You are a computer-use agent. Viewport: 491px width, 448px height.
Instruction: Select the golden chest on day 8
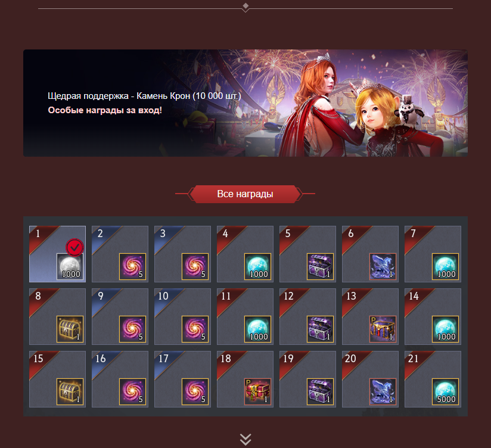click(x=70, y=329)
